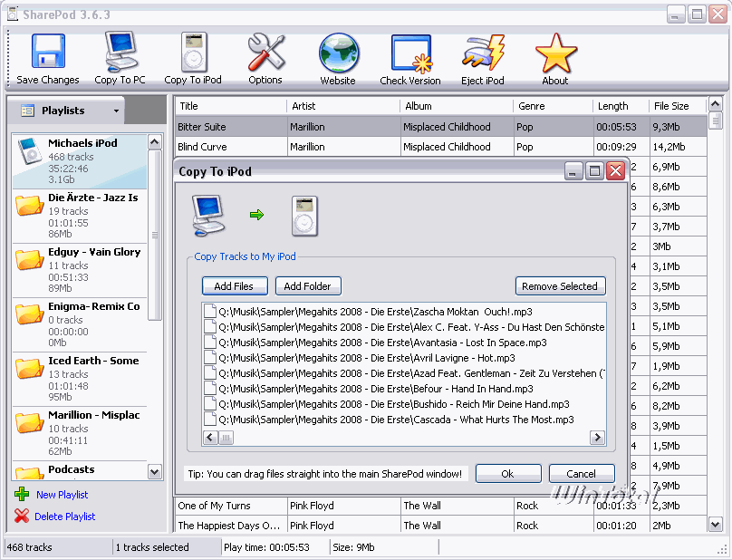Sort tracks by the Artist column header
Image resolution: width=732 pixels, height=560 pixels.
342,106
